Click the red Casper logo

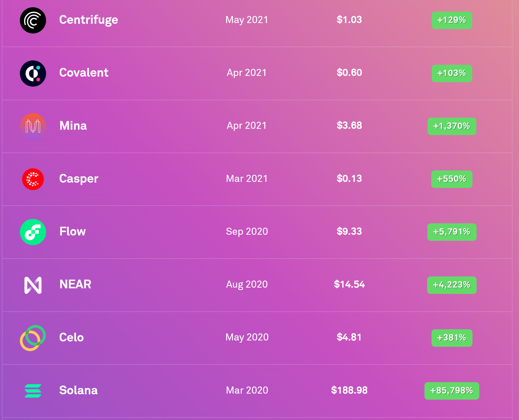coord(33,179)
